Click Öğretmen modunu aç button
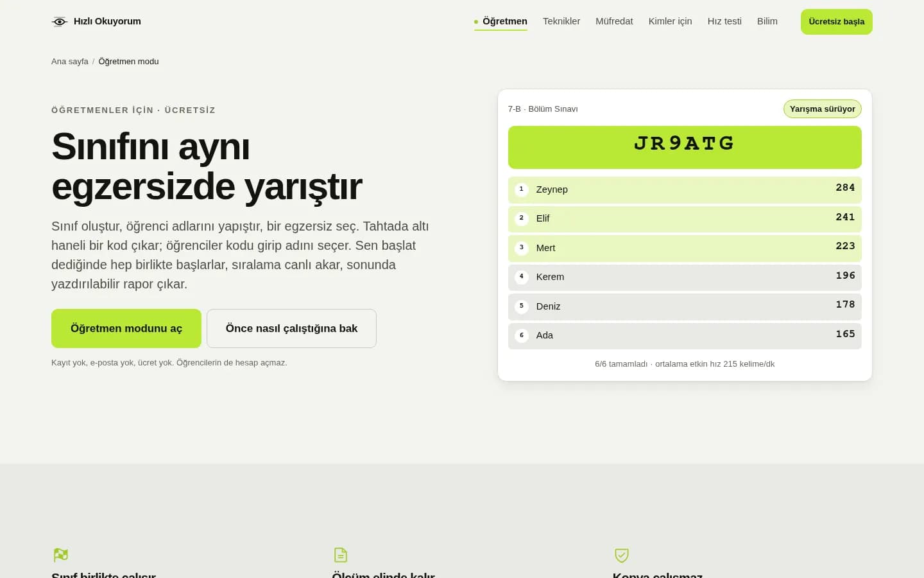This screenshot has width=924, height=578. 126,328
